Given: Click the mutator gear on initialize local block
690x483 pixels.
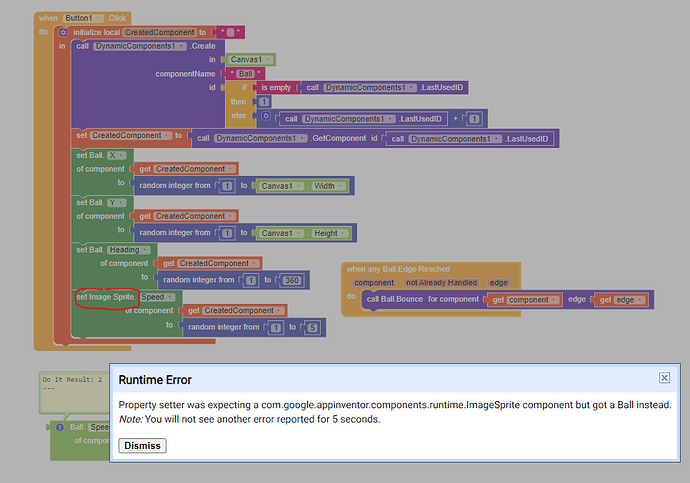Looking at the screenshot, I should [63, 32].
